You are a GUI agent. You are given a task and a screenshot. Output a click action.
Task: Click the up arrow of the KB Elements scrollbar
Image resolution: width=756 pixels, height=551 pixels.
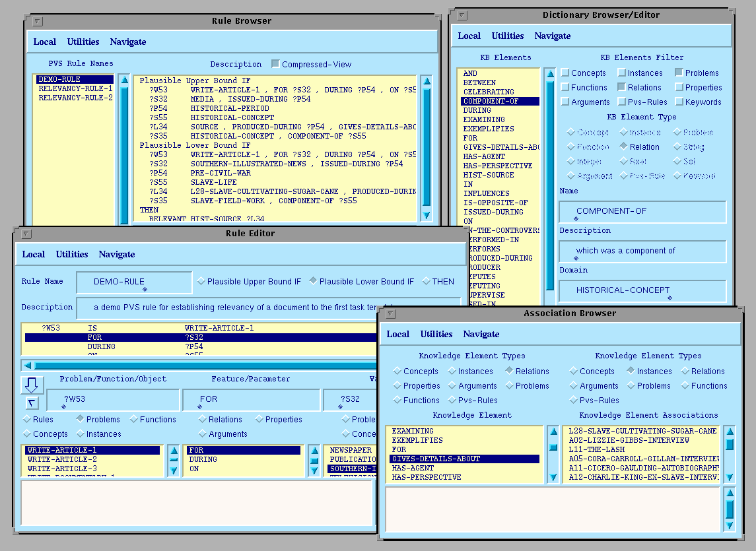coord(549,74)
